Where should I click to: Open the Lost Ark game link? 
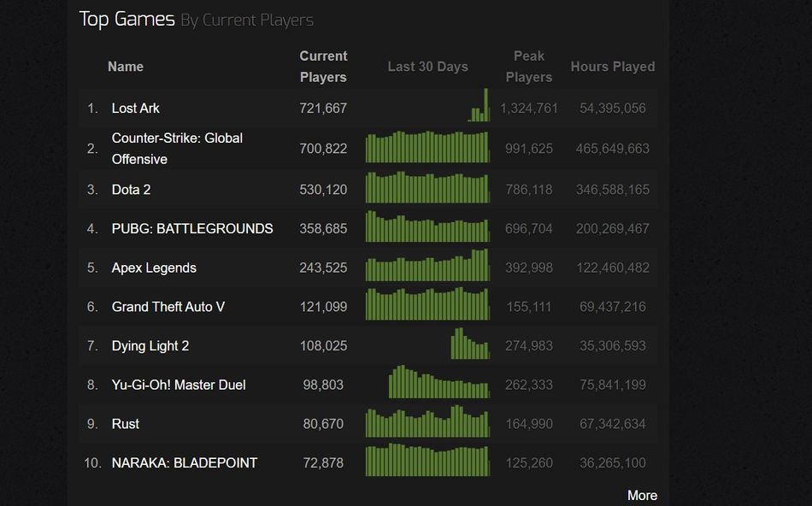[135, 109]
